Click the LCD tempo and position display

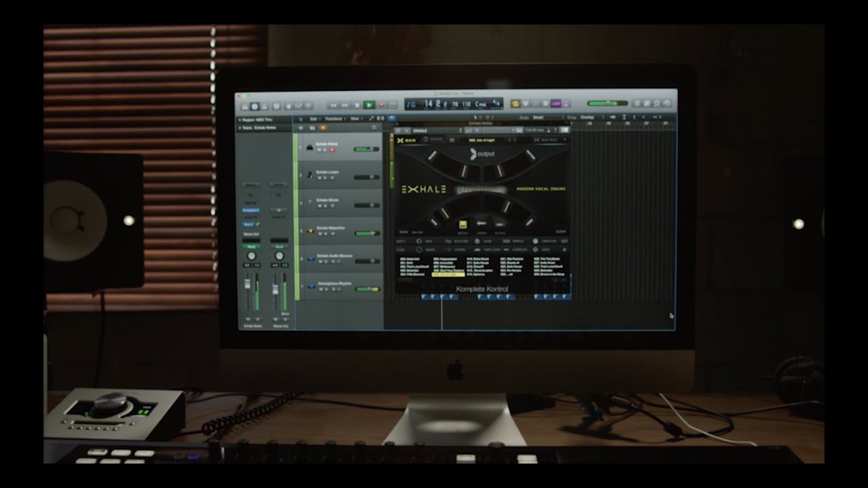[454, 104]
